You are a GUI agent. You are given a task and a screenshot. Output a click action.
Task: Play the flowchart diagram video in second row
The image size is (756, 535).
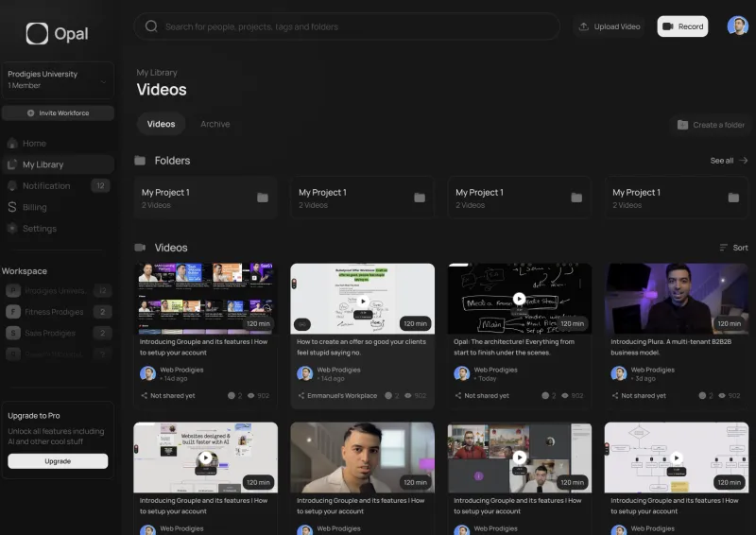pyautogui.click(x=677, y=457)
